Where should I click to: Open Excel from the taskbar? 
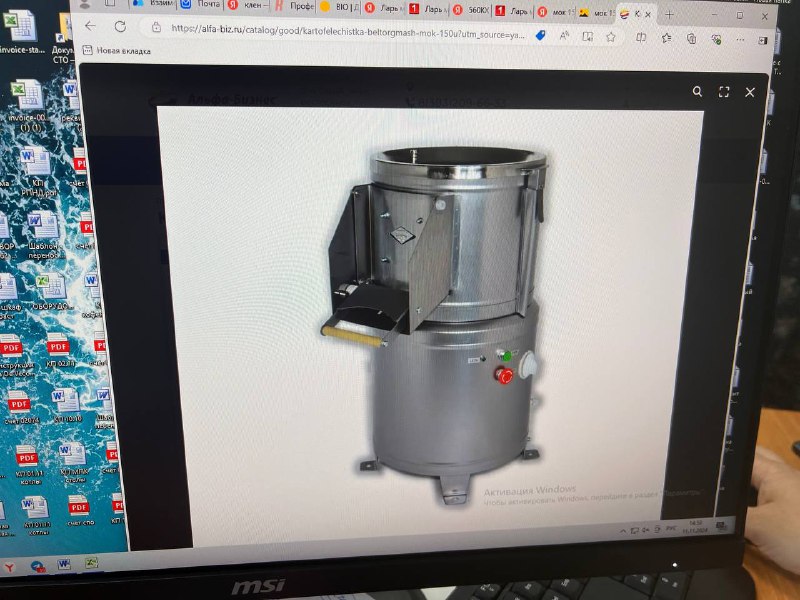tap(92, 563)
